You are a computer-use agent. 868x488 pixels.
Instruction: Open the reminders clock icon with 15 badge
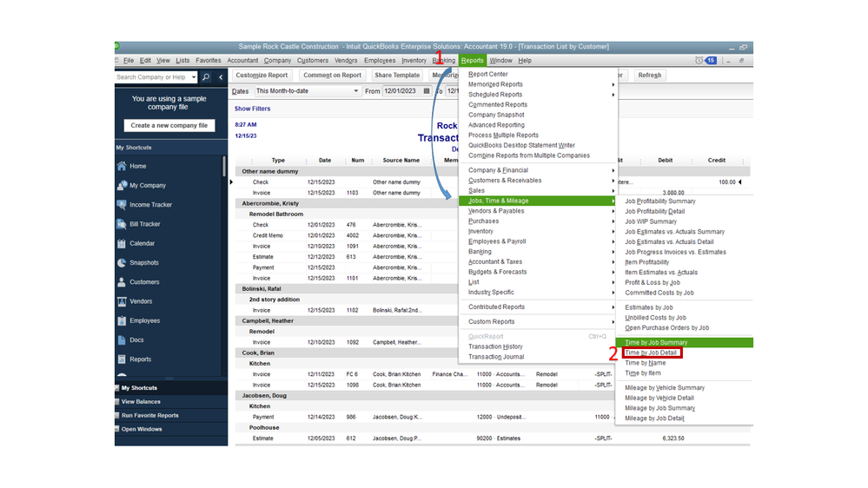(706, 60)
